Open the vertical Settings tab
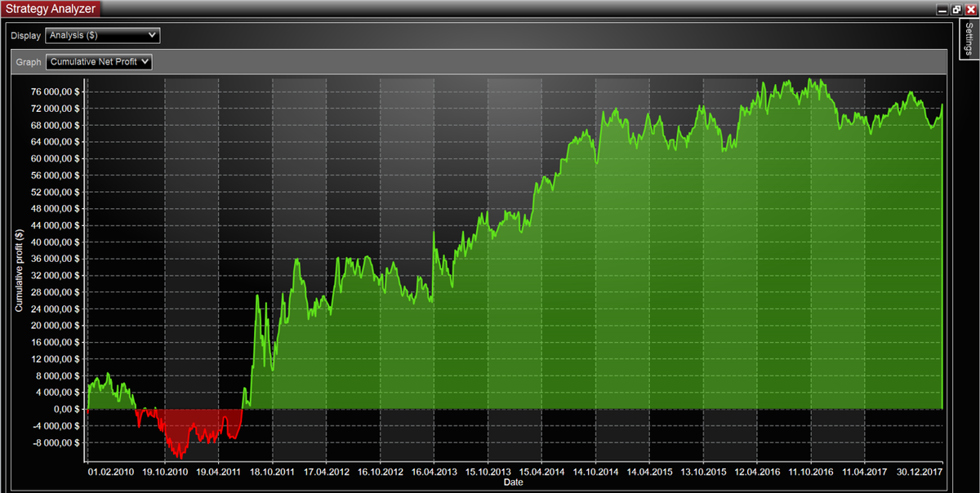The height and width of the screenshot is (493, 980). click(969, 39)
